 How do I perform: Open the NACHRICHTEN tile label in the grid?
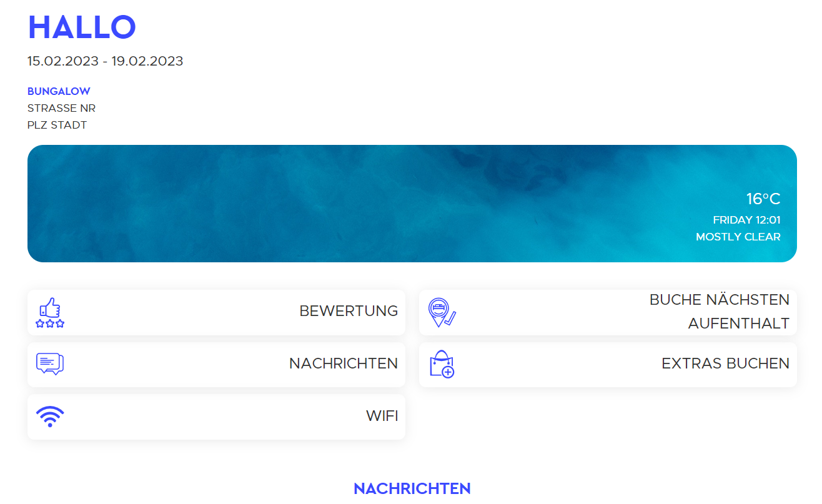(x=344, y=363)
